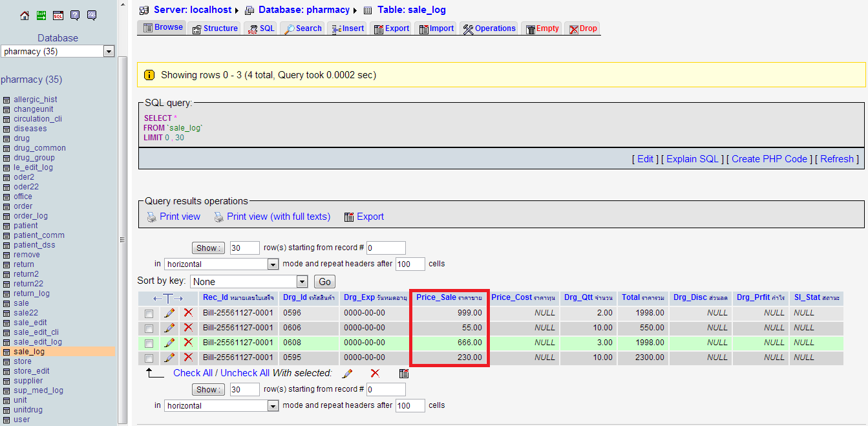Click the Create PHP Code link

[x=769, y=159]
